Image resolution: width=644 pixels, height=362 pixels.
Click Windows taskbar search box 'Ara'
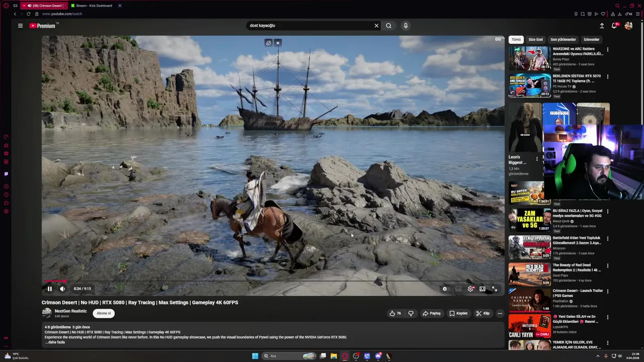coord(289,356)
